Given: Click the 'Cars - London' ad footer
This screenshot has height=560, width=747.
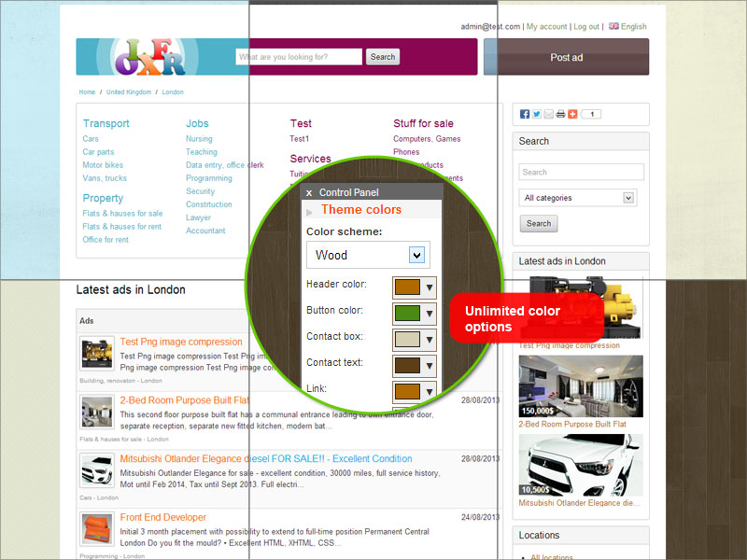Looking at the screenshot, I should point(99,497).
